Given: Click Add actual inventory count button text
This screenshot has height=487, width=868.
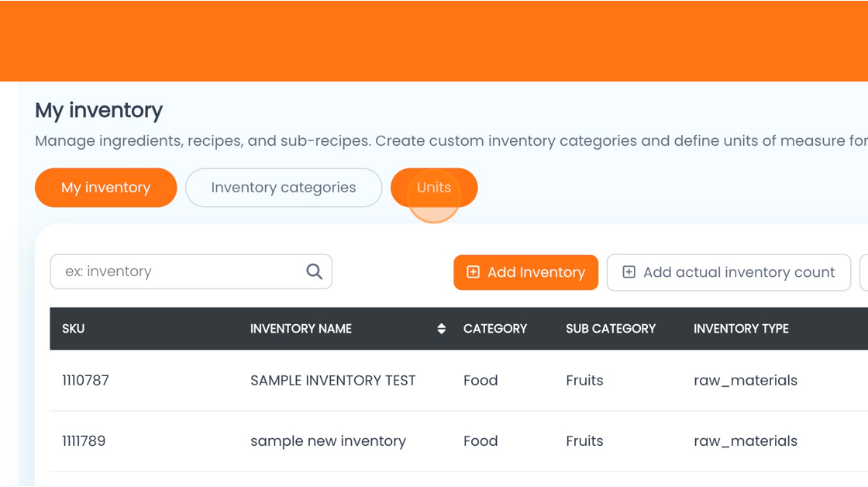Looking at the screenshot, I should pos(739,272).
